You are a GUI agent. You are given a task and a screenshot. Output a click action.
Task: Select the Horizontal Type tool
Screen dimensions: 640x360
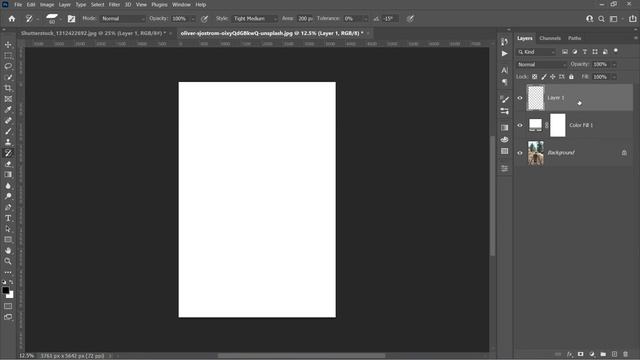(8, 218)
